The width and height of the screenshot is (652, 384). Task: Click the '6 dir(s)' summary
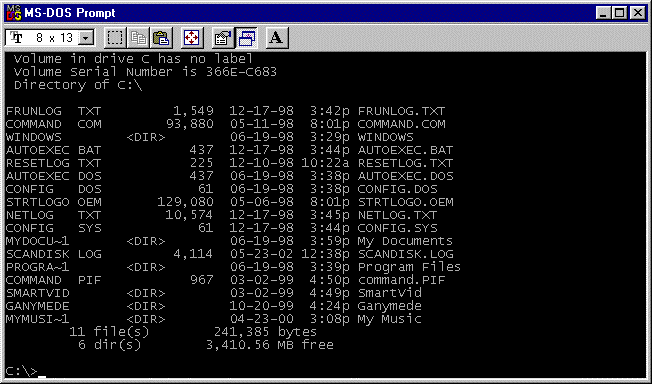(x=109, y=345)
